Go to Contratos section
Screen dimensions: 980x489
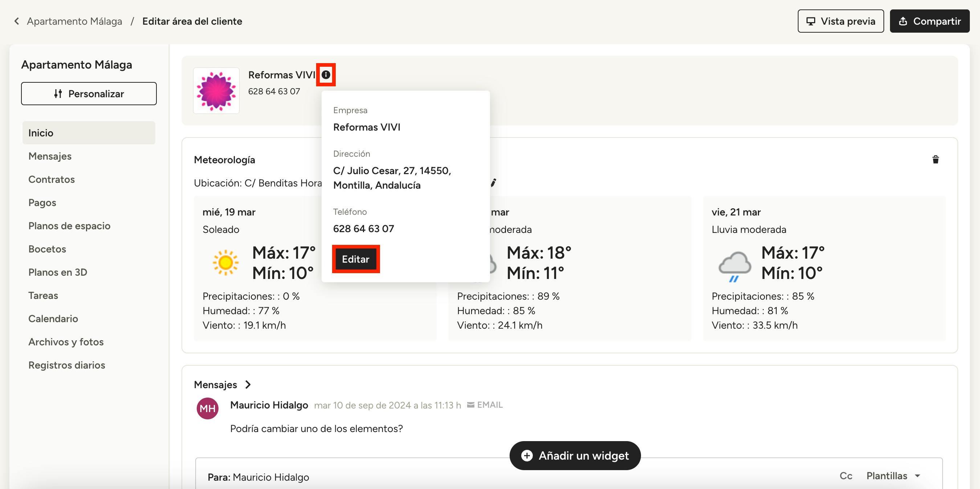[x=51, y=179]
